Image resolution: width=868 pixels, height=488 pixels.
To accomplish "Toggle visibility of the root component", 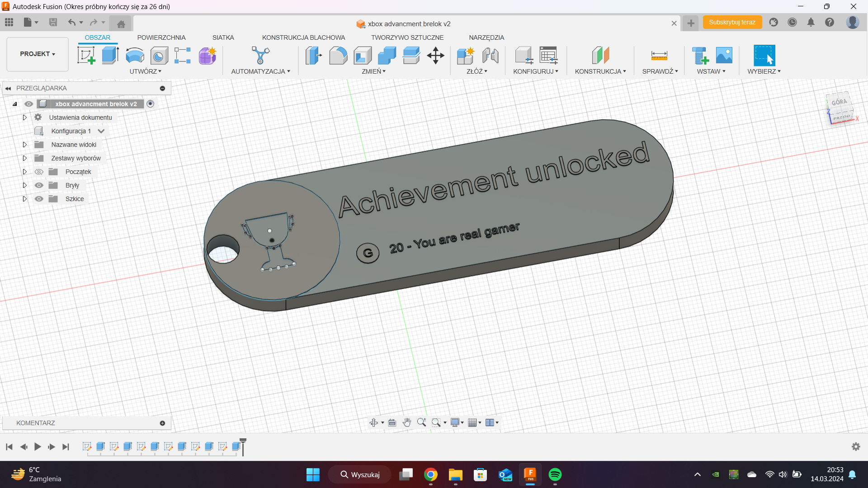I will pos(28,104).
